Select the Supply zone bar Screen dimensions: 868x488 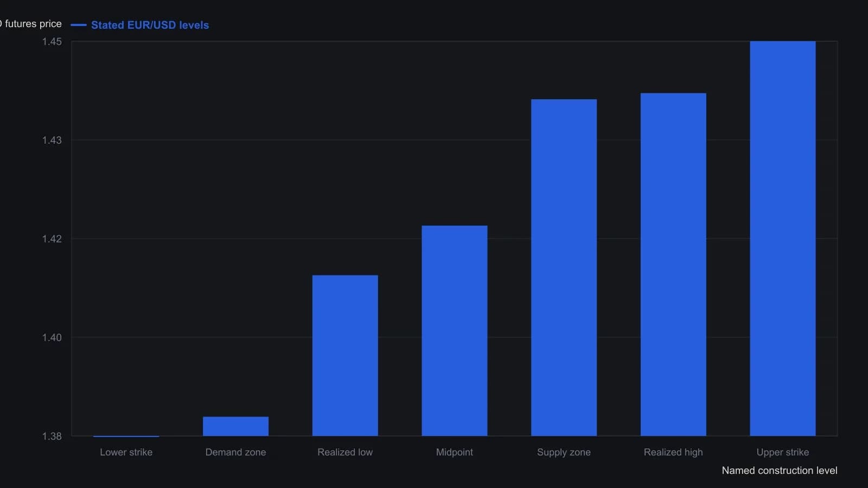(x=564, y=267)
